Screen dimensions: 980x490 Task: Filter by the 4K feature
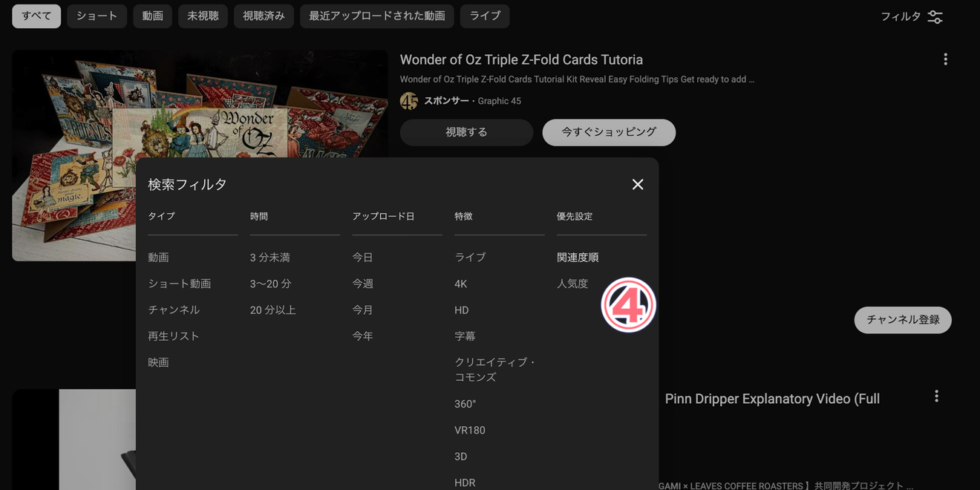click(x=461, y=284)
